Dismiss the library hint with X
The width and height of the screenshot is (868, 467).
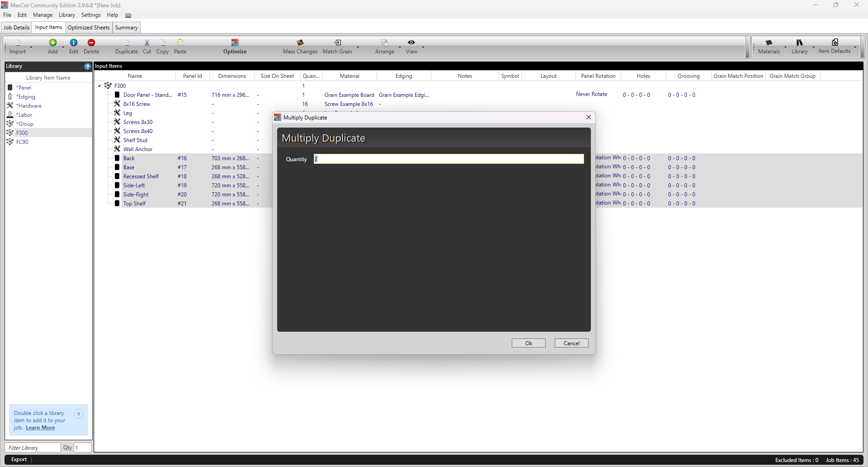pyautogui.click(x=79, y=414)
